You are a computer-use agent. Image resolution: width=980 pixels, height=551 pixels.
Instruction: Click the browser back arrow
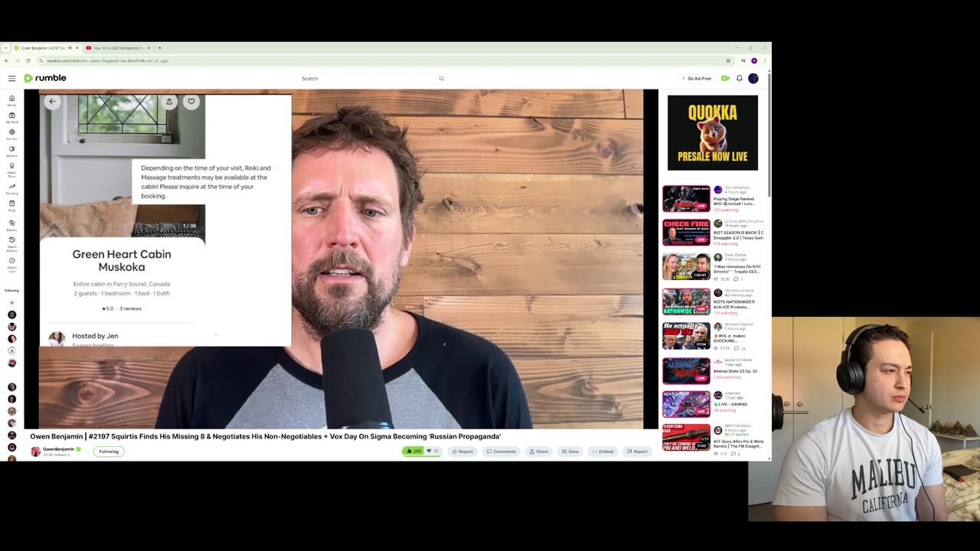[7, 60]
